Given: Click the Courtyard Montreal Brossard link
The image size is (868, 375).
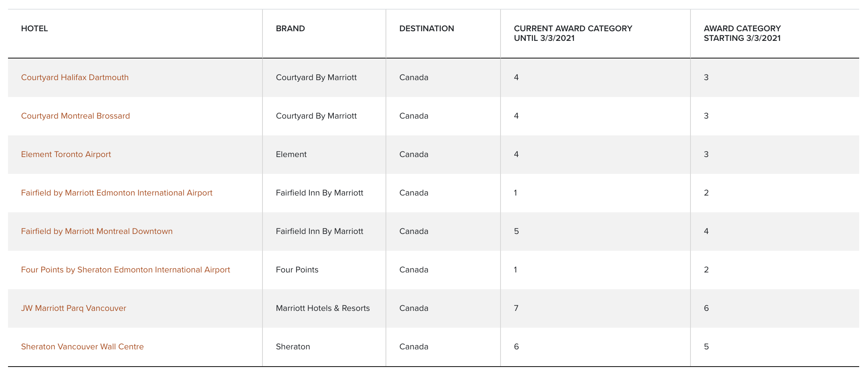Looking at the screenshot, I should pyautogui.click(x=75, y=116).
